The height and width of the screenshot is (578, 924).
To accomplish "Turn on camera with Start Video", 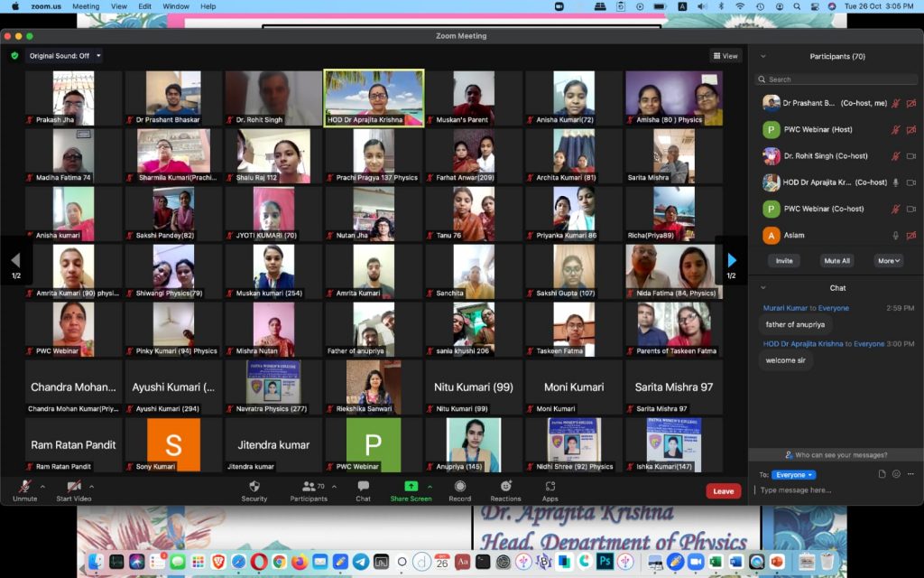I will coord(74,486).
